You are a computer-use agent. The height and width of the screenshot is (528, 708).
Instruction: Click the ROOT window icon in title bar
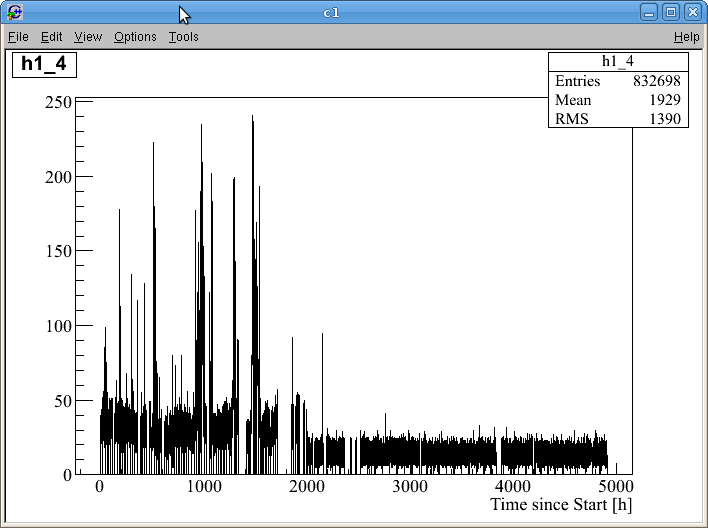point(15,12)
